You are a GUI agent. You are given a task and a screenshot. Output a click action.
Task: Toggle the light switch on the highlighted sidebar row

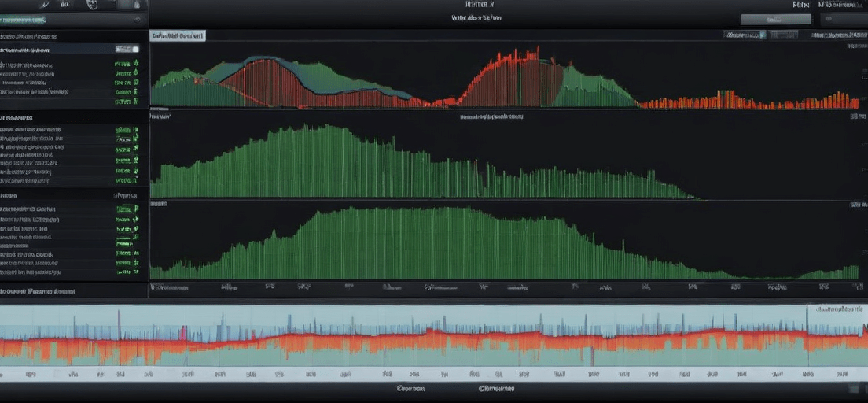[127, 50]
